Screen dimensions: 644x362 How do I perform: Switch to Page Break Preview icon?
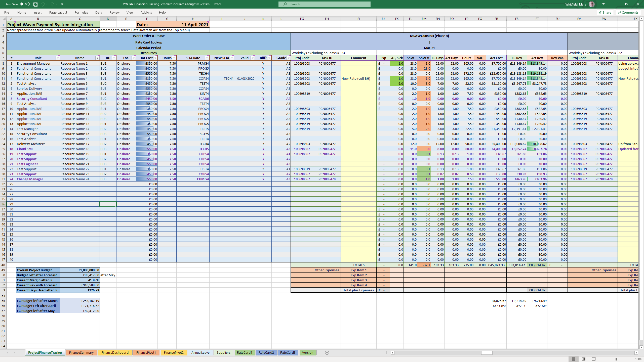594,359
